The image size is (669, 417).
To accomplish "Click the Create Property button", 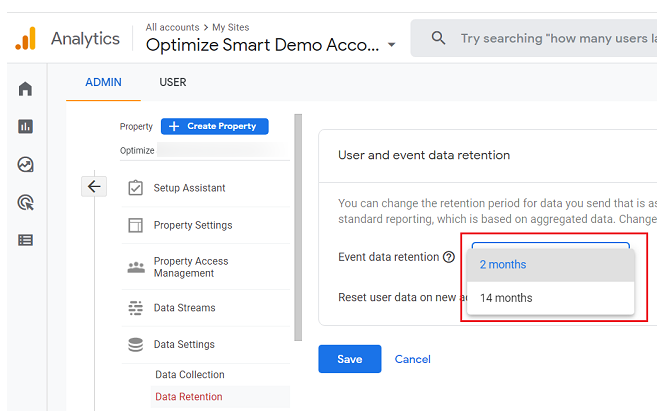I will pyautogui.click(x=215, y=126).
